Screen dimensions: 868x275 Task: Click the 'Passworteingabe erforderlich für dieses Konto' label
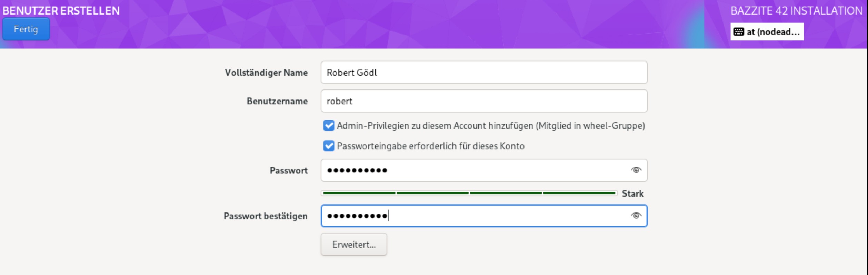430,146
